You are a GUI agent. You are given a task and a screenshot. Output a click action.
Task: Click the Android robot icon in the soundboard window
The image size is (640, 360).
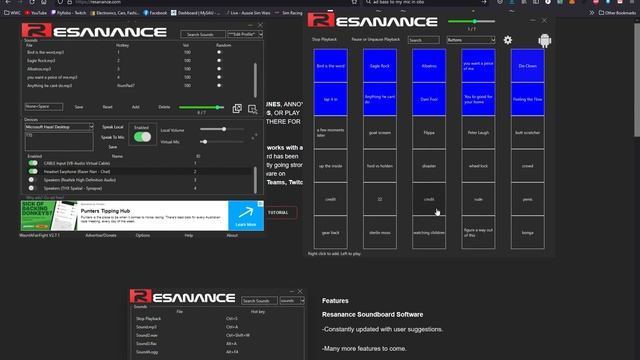tap(544, 40)
